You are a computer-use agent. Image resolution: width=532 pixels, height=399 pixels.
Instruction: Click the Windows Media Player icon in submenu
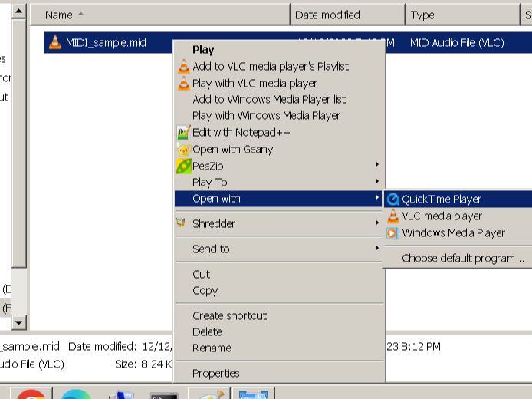[392, 233]
